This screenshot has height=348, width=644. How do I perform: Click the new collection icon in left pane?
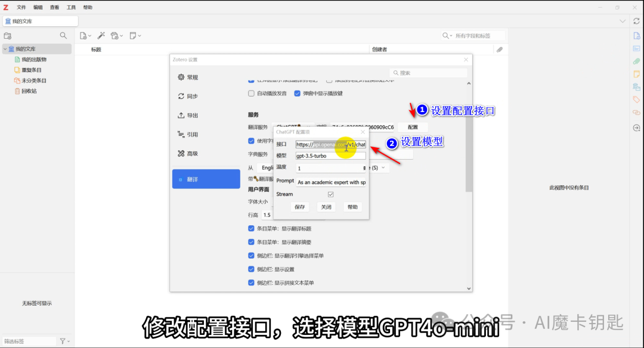point(7,36)
